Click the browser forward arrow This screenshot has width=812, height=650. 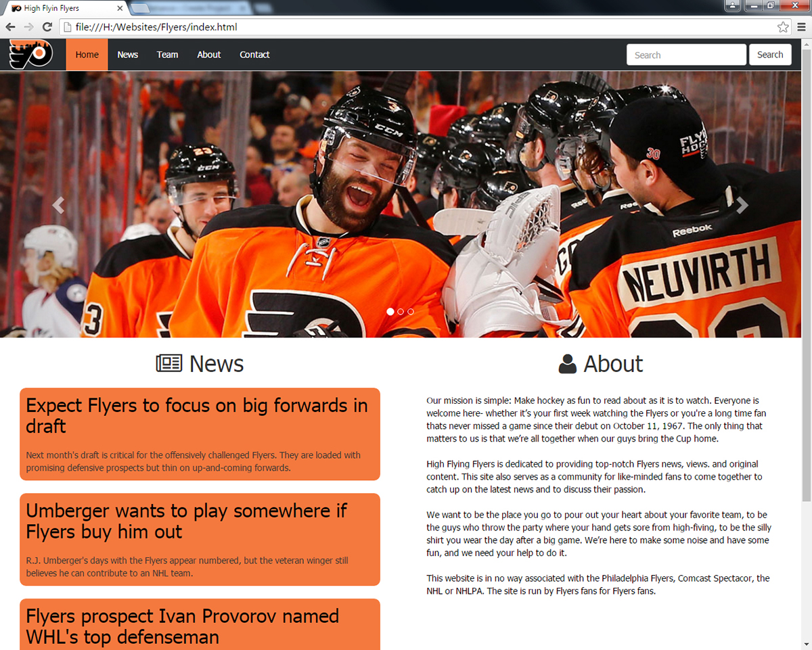pos(28,27)
